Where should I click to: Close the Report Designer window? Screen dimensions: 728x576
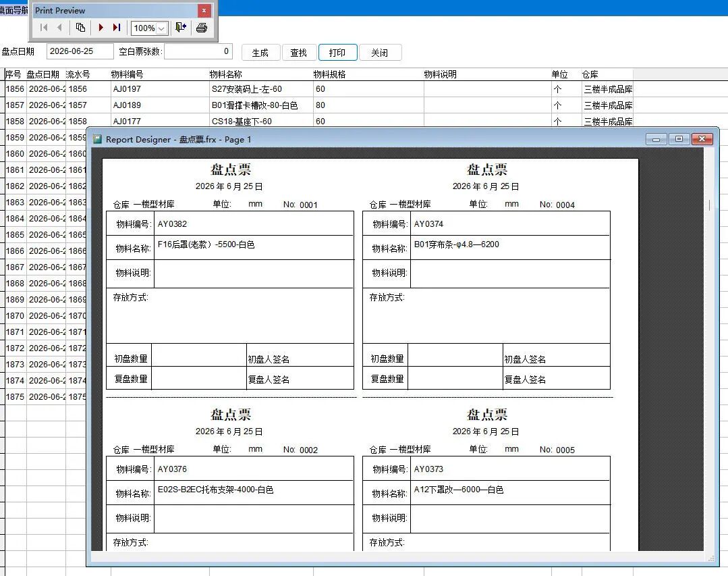[x=702, y=139]
